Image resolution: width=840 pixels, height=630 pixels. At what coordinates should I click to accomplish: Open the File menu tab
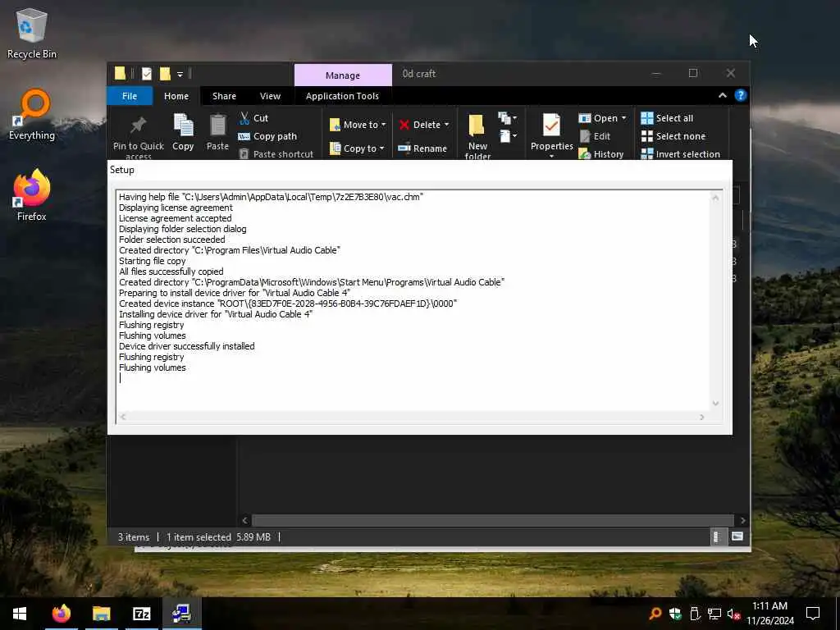[x=130, y=96]
